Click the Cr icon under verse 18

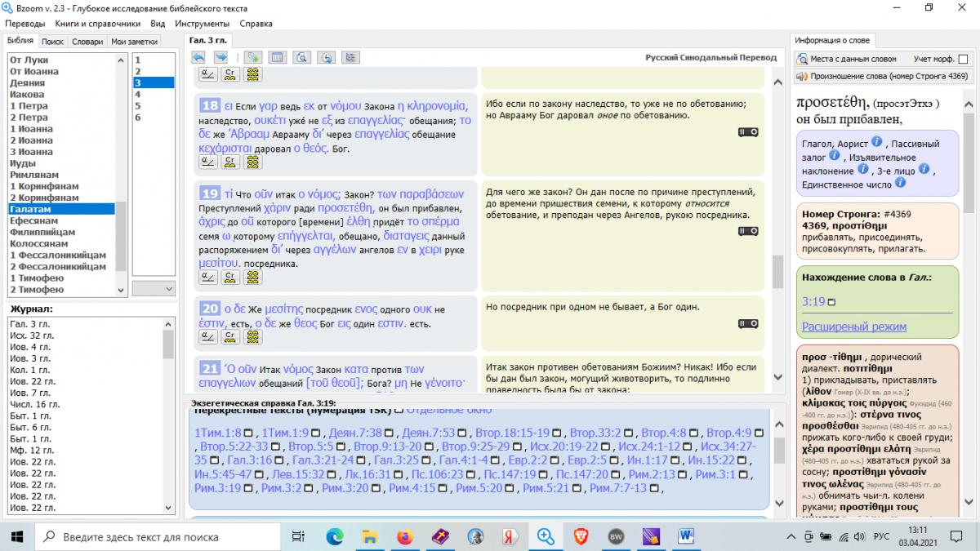point(230,162)
